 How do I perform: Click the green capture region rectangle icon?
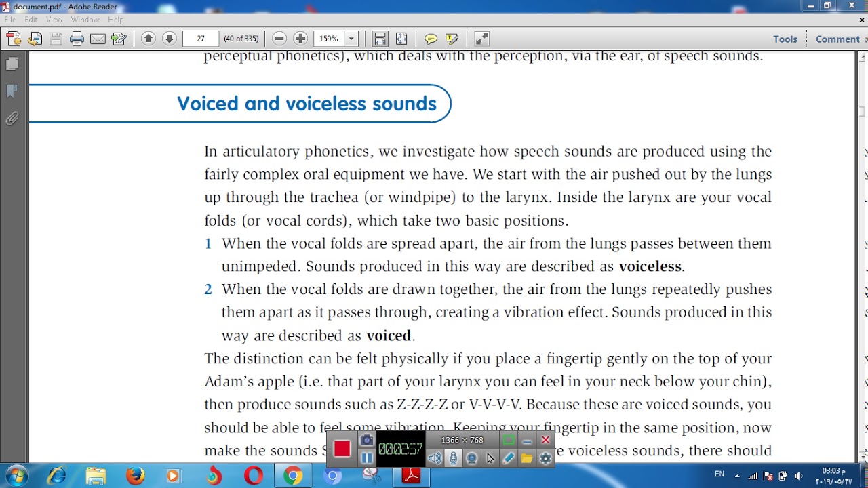pyautogui.click(x=509, y=441)
